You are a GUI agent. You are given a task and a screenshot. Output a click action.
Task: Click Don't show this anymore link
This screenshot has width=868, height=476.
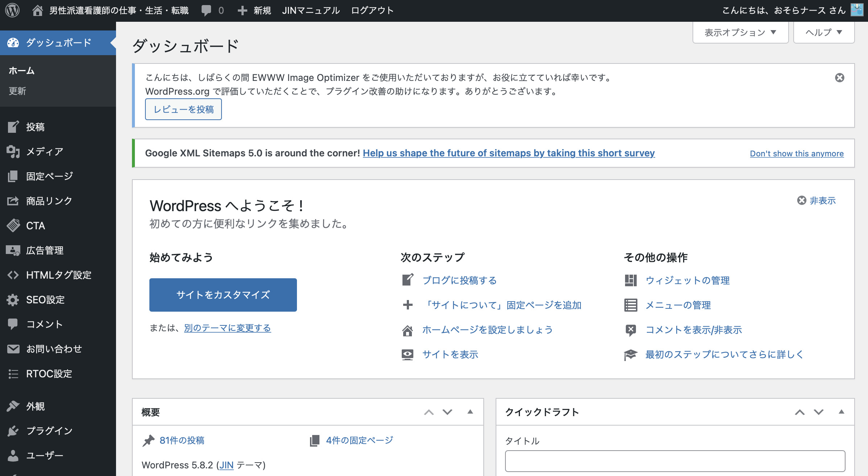pyautogui.click(x=797, y=153)
